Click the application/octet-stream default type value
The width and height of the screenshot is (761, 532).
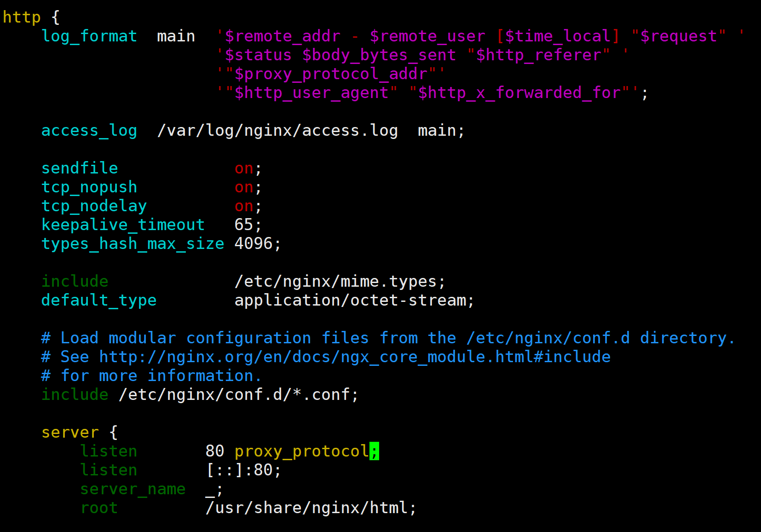click(x=350, y=301)
